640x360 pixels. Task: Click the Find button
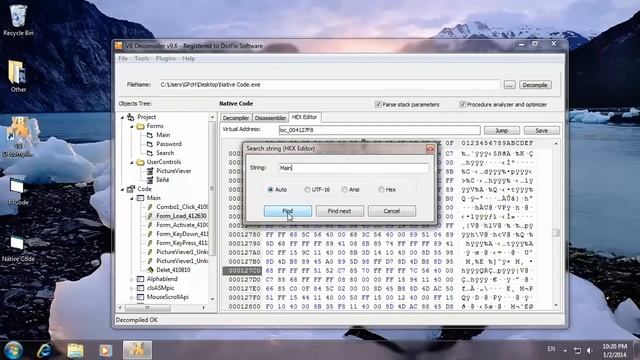pyautogui.click(x=288, y=211)
